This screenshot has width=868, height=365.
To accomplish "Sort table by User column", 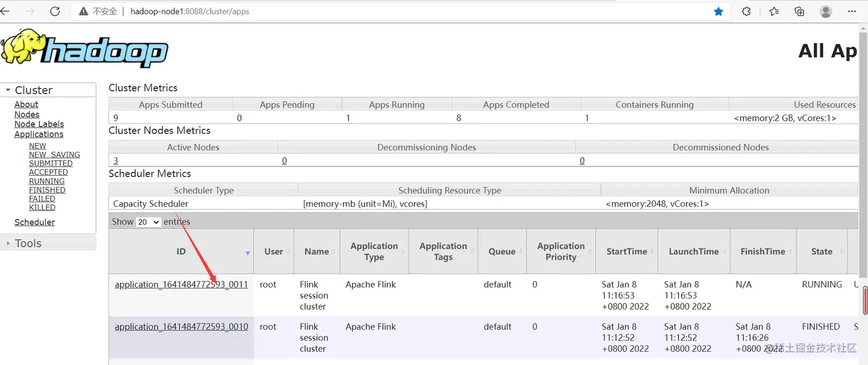I will pos(274,252).
